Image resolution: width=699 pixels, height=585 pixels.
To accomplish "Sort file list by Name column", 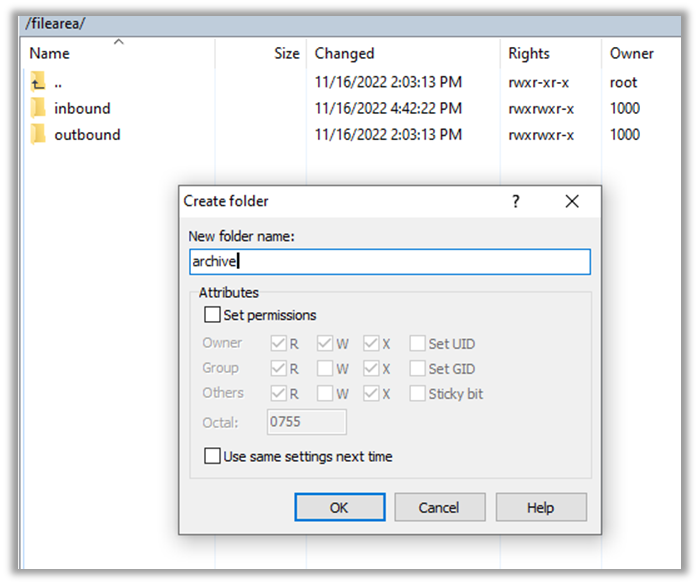I will tap(50, 54).
